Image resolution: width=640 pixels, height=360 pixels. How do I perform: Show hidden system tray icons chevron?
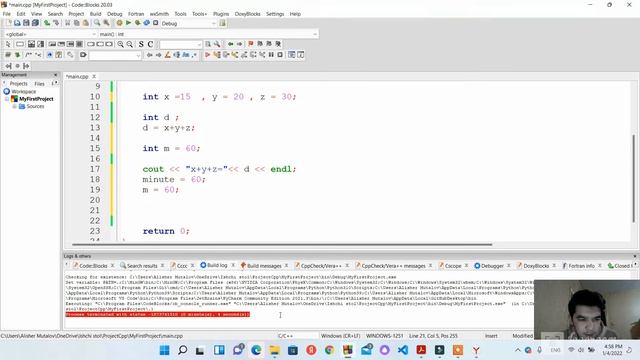(518, 350)
